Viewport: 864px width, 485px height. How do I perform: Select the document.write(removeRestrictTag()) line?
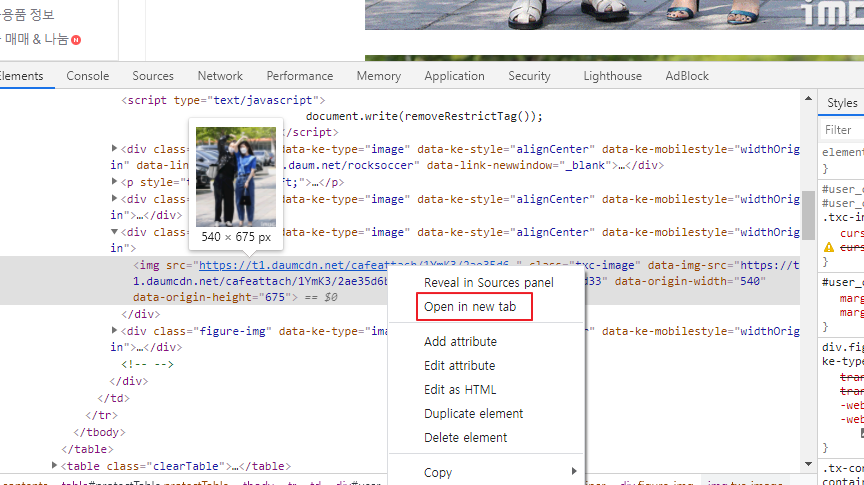[424, 116]
